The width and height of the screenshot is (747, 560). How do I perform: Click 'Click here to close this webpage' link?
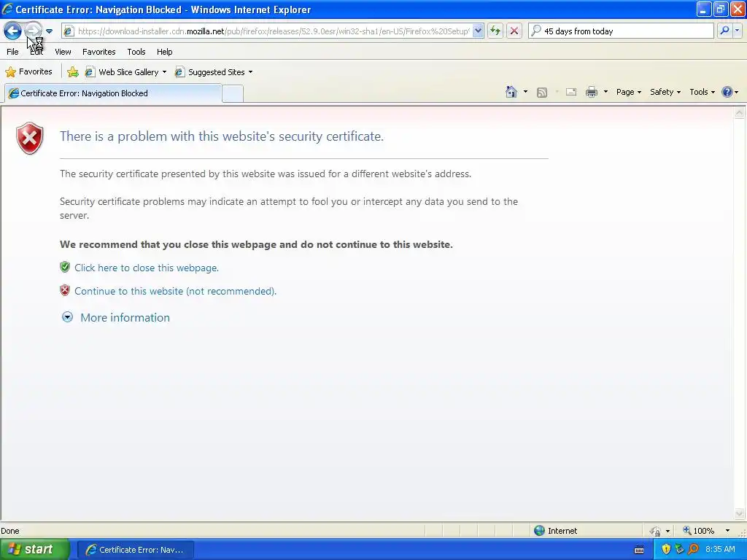pos(146,268)
